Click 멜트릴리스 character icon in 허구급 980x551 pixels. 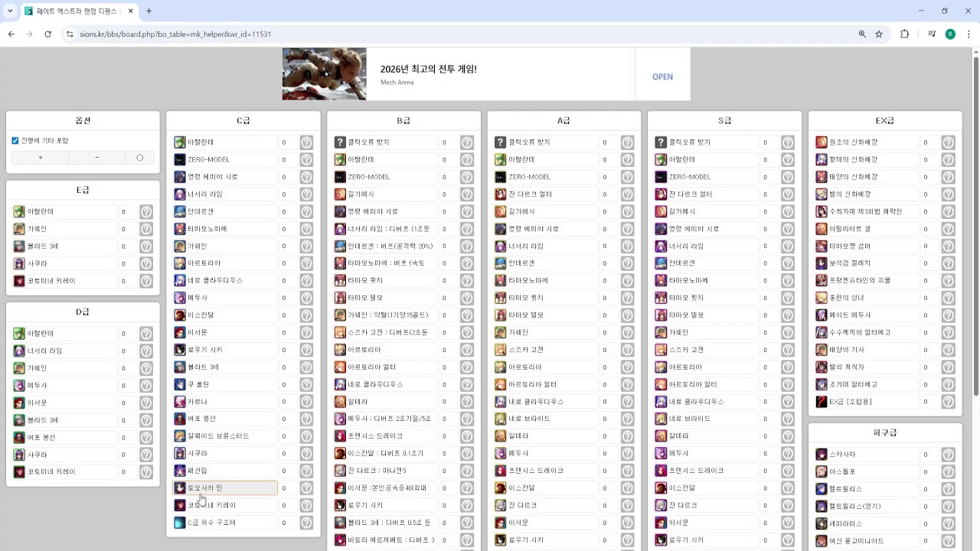[x=822, y=488]
